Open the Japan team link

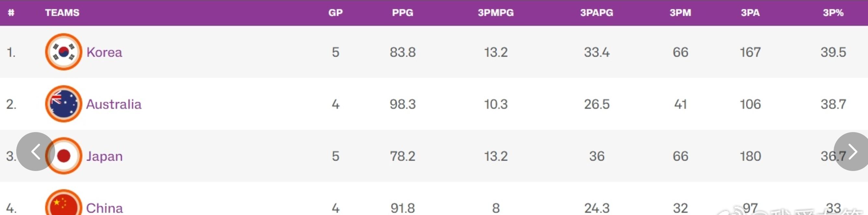pyautogui.click(x=104, y=156)
